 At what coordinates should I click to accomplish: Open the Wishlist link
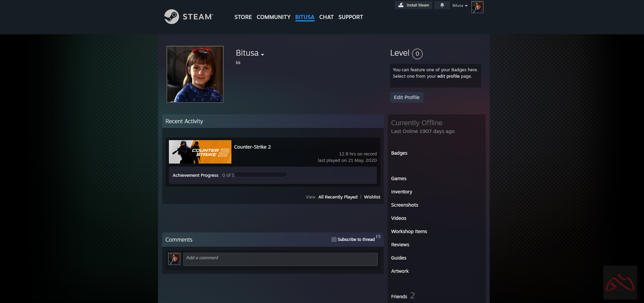click(372, 197)
